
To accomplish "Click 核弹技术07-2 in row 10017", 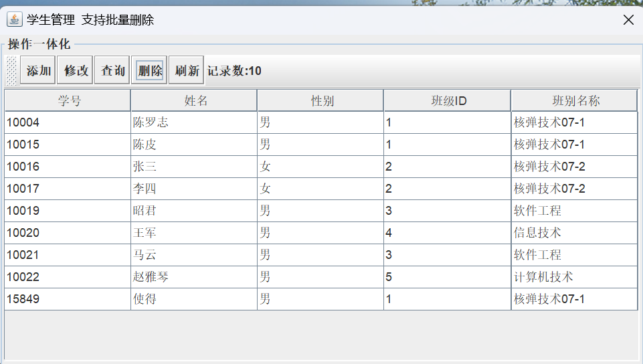I will [575, 189].
